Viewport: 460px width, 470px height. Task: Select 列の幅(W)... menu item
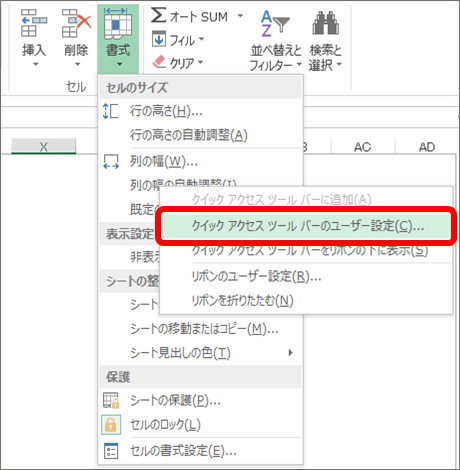[201, 162]
